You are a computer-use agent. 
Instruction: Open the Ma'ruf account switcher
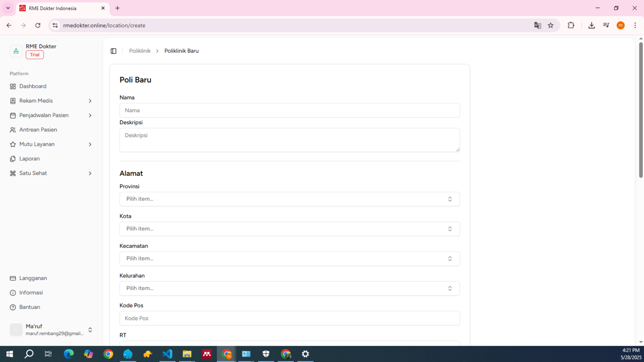click(51, 330)
